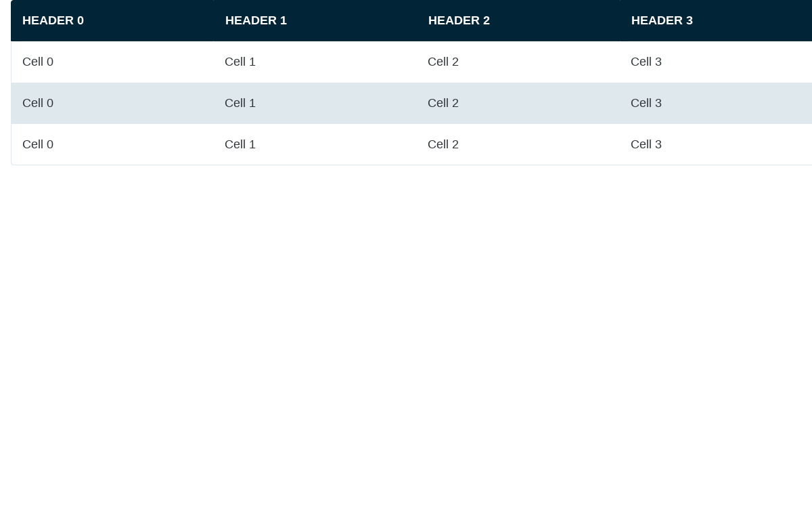Click Cell 1 in the last row
Screen dimensions: 812x508
coord(240,144)
